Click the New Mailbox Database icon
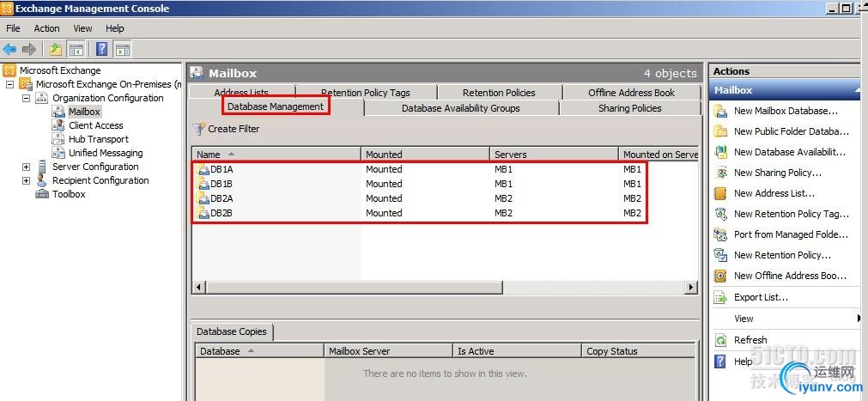Image resolution: width=868 pixels, height=401 pixels. point(720,111)
